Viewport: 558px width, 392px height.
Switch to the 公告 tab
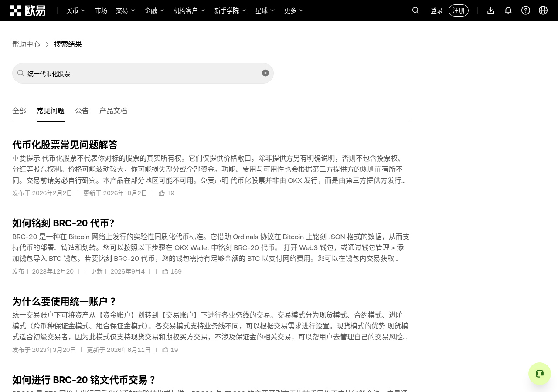(82, 111)
